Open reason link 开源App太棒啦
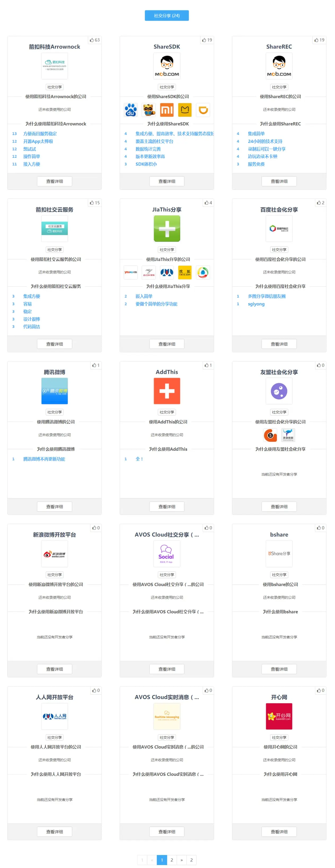This screenshot has height=868, width=335. pyautogui.click(x=38, y=141)
